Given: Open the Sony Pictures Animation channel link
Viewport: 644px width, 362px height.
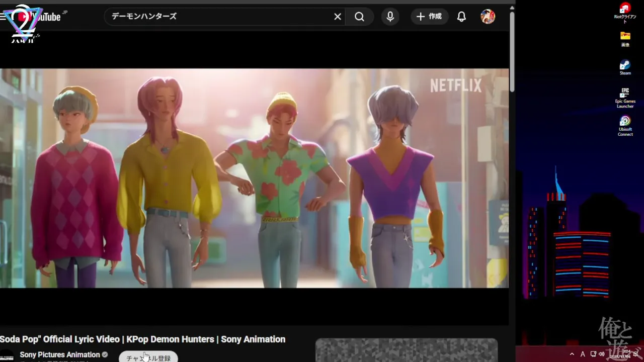Looking at the screenshot, I should coord(60,354).
